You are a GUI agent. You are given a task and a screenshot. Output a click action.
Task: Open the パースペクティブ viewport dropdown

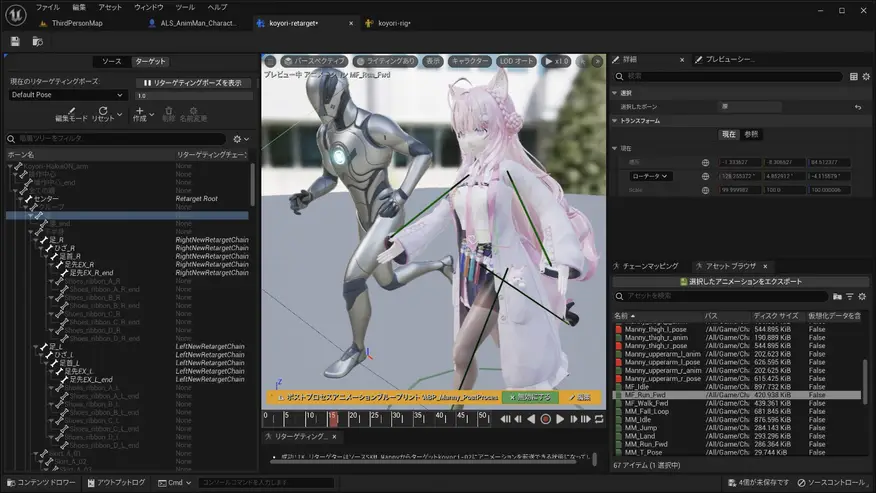coord(315,61)
